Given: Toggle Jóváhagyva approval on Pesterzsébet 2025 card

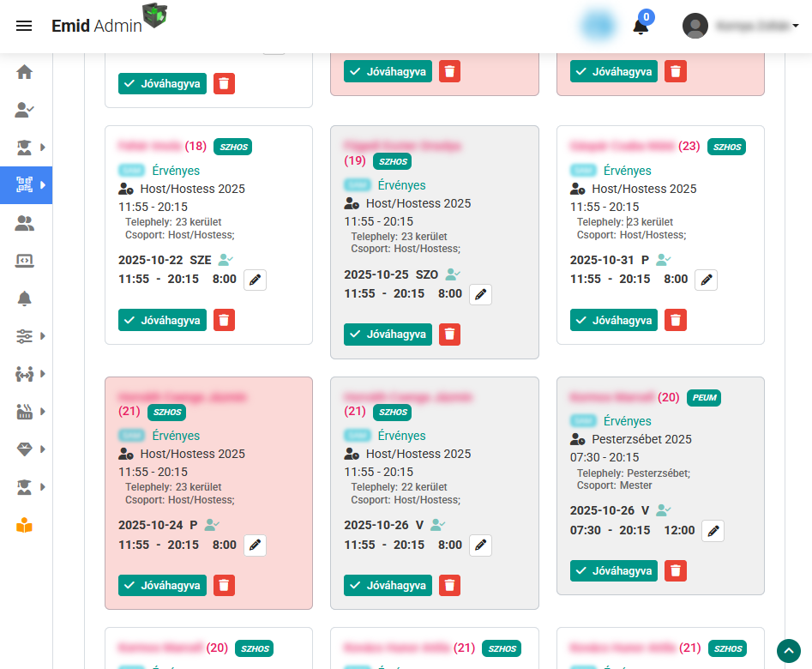Looking at the screenshot, I should click(613, 570).
